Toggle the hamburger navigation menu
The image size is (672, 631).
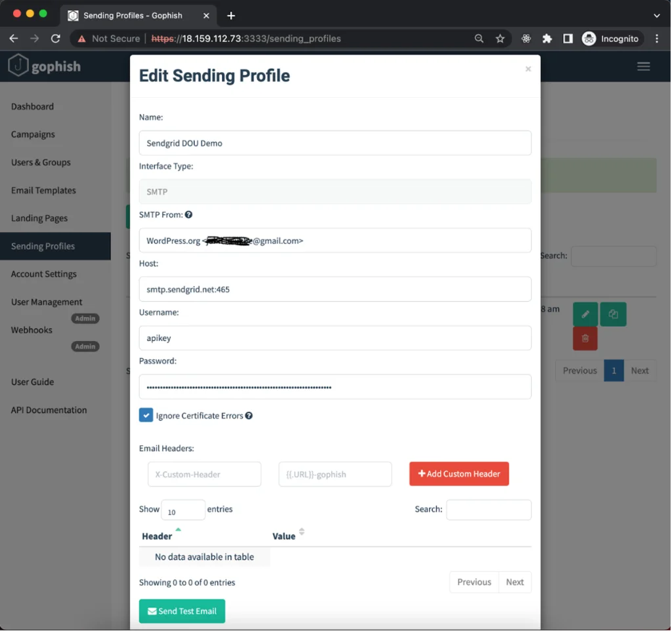pyautogui.click(x=643, y=66)
